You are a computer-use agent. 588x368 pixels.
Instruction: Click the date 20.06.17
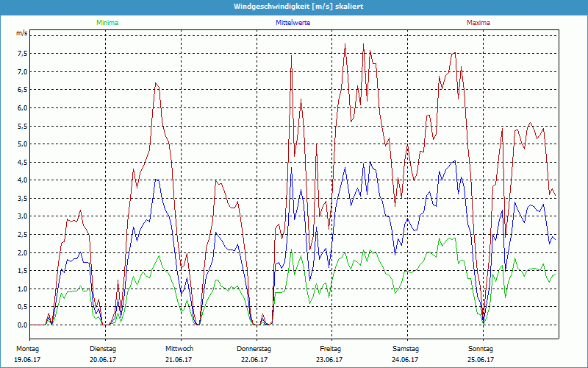coord(103,360)
